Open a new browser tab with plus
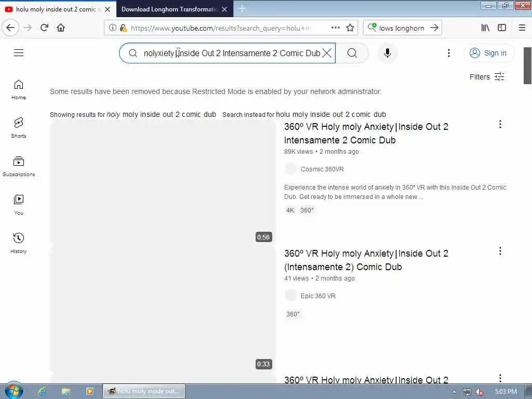Viewport: 532px width, 399px height. click(x=242, y=8)
